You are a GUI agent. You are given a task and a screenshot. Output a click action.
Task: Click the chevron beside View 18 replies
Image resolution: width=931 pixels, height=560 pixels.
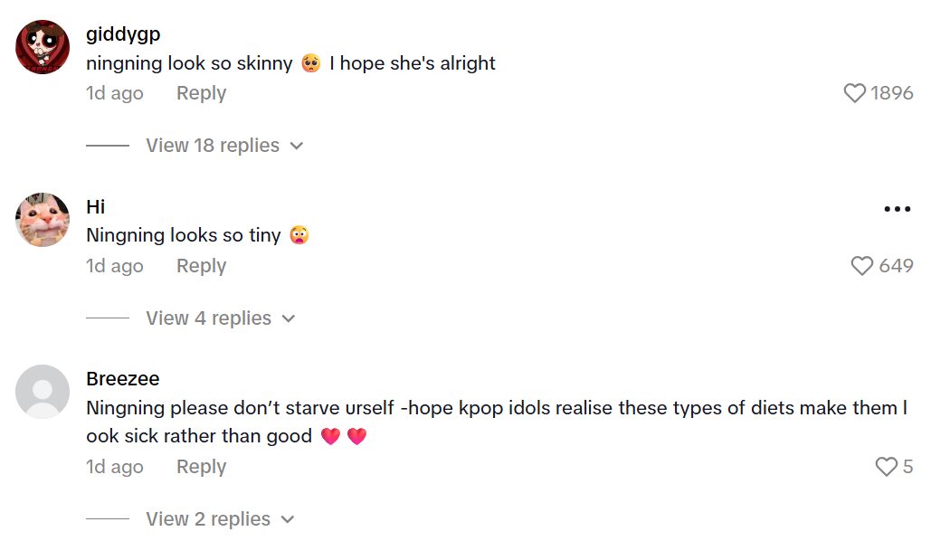tap(296, 146)
